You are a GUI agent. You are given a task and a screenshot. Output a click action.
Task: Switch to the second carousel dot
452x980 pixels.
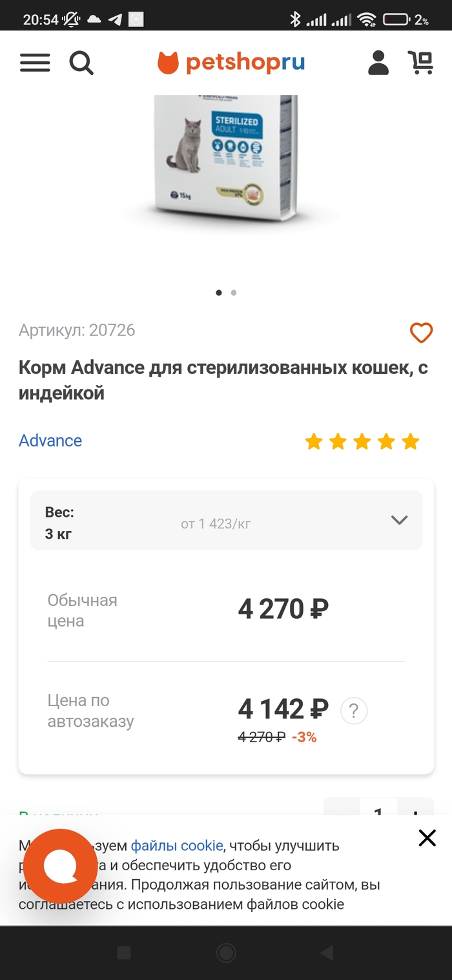[234, 293]
